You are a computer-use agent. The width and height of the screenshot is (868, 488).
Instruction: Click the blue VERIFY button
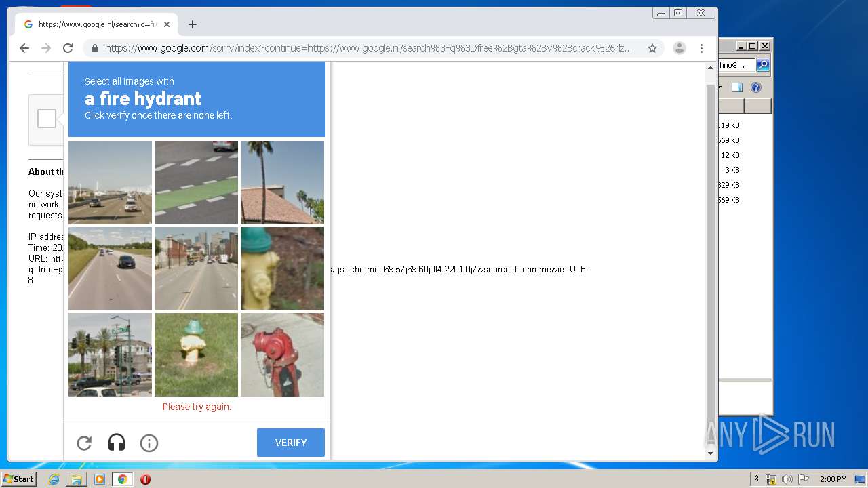(x=291, y=443)
